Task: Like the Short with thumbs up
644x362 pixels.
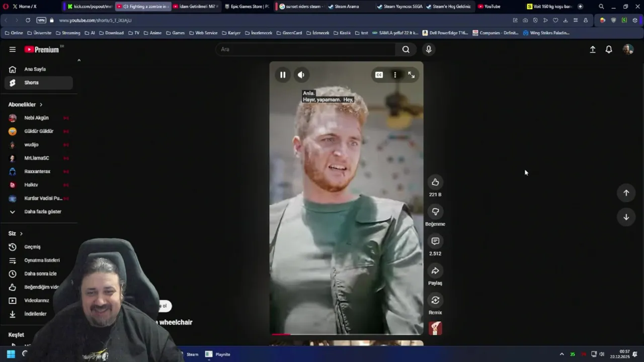Action: point(435,182)
